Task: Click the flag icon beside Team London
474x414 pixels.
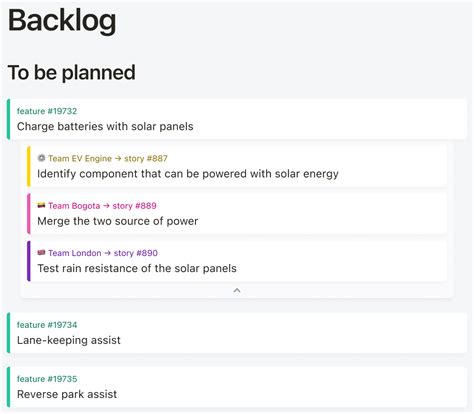Action: point(41,253)
